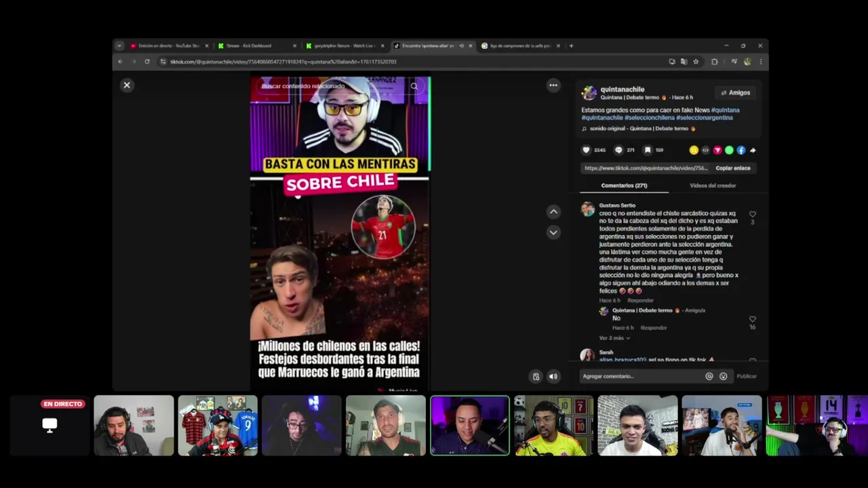The width and height of the screenshot is (868, 488).
Task: Open the emoji picker icon
Action: pos(723,376)
